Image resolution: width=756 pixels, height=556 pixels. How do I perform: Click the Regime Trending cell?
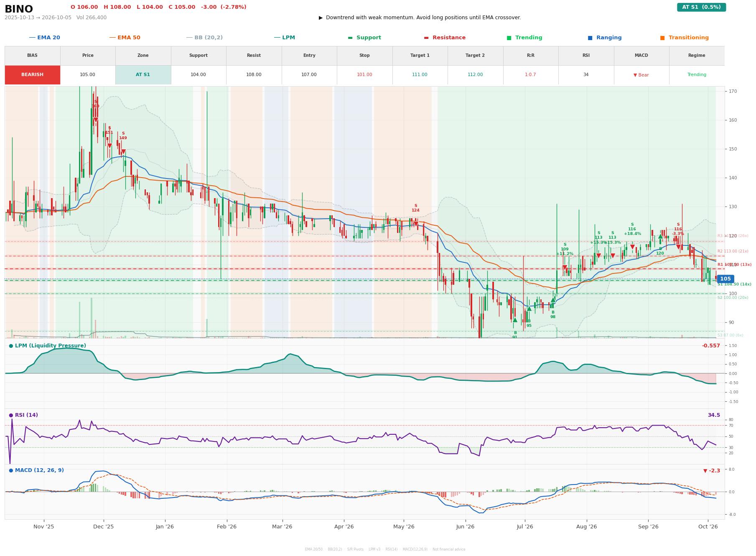point(697,75)
